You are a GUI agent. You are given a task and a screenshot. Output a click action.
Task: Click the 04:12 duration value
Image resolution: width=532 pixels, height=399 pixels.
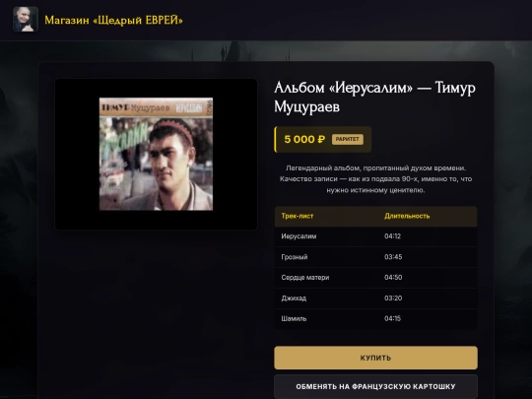392,236
